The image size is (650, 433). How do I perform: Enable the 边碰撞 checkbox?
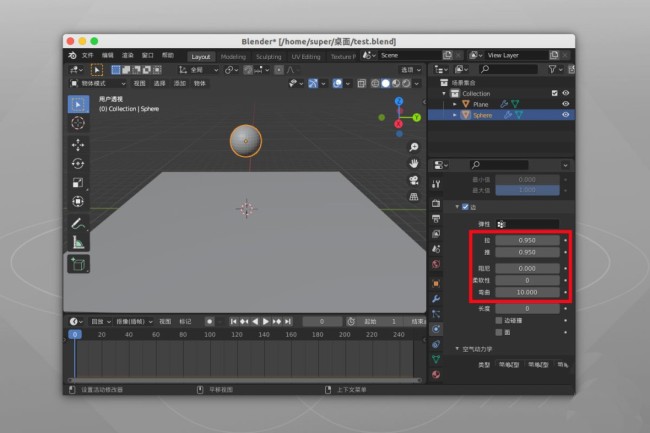point(499,320)
